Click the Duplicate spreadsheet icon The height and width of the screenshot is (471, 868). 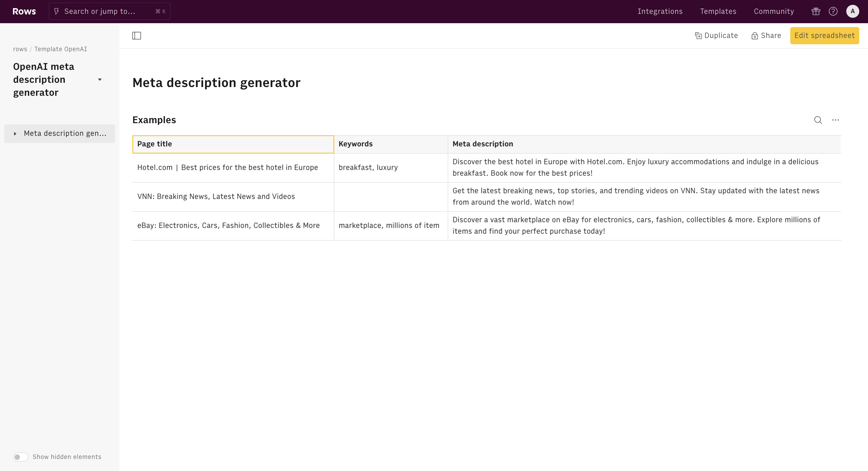[698, 35]
